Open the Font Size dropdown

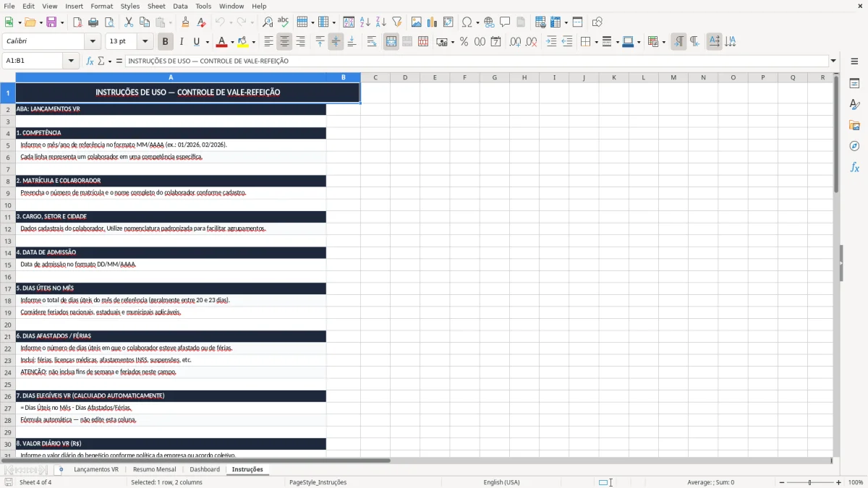pos(145,42)
